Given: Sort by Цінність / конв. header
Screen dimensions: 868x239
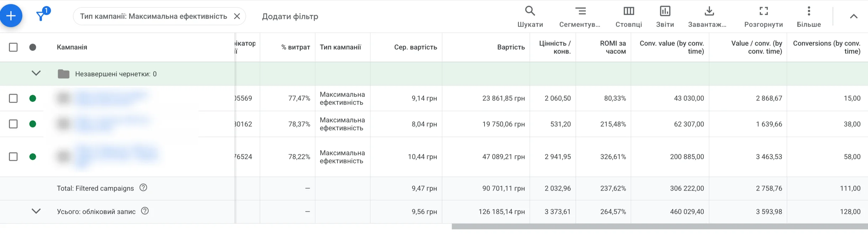Looking at the screenshot, I should point(555,47).
